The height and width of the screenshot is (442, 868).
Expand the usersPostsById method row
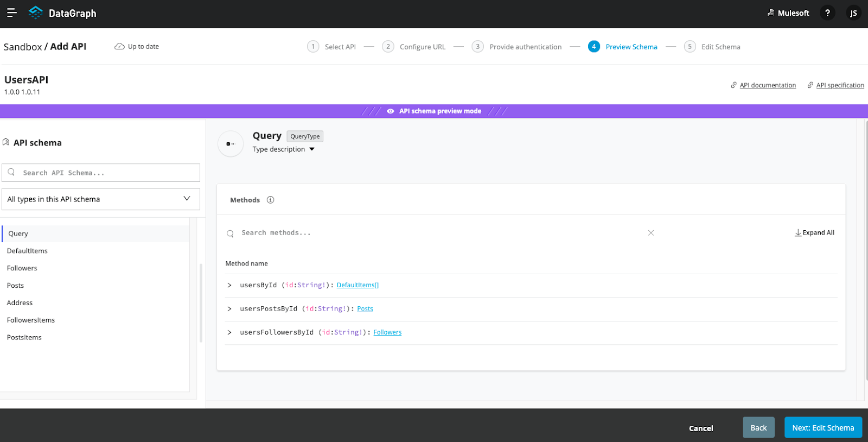pyautogui.click(x=229, y=309)
